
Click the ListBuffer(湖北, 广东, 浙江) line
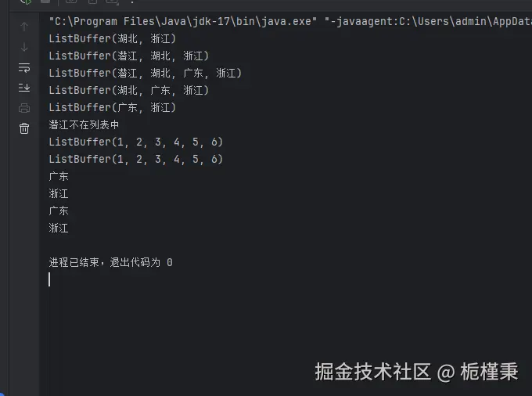[129, 90]
